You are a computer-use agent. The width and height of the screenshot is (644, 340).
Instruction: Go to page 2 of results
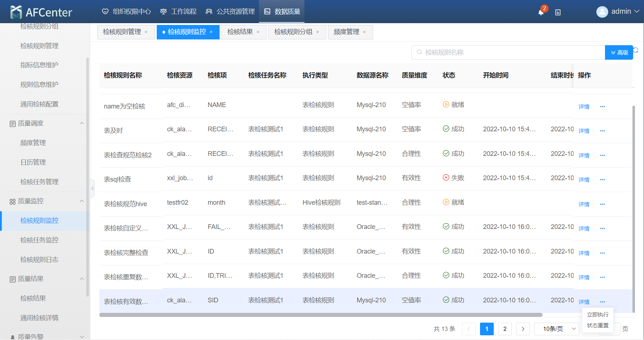(505, 329)
